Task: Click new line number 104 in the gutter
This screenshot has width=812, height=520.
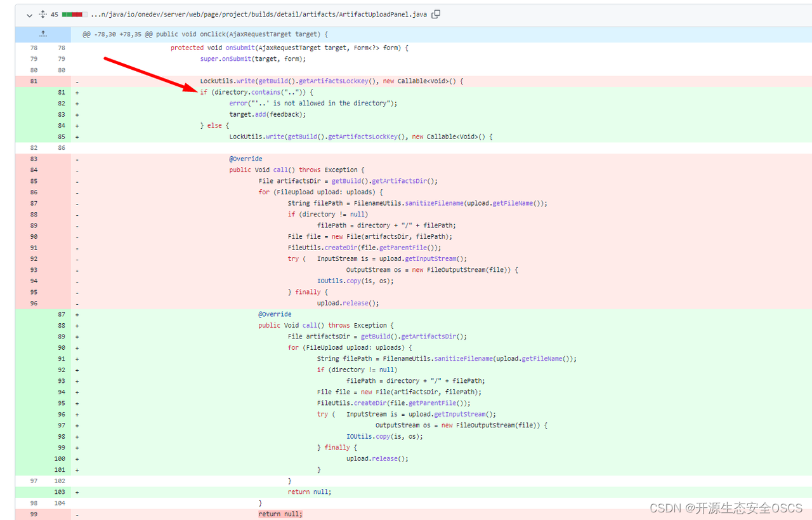Action: (60, 503)
